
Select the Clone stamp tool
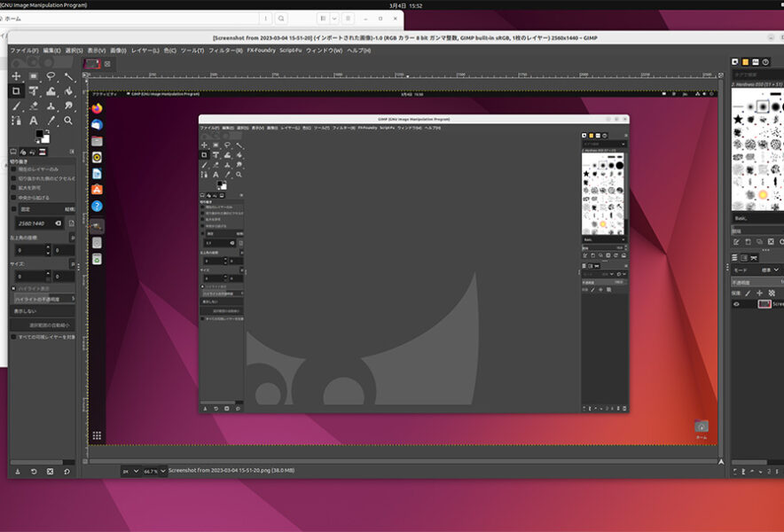[x=51, y=106]
